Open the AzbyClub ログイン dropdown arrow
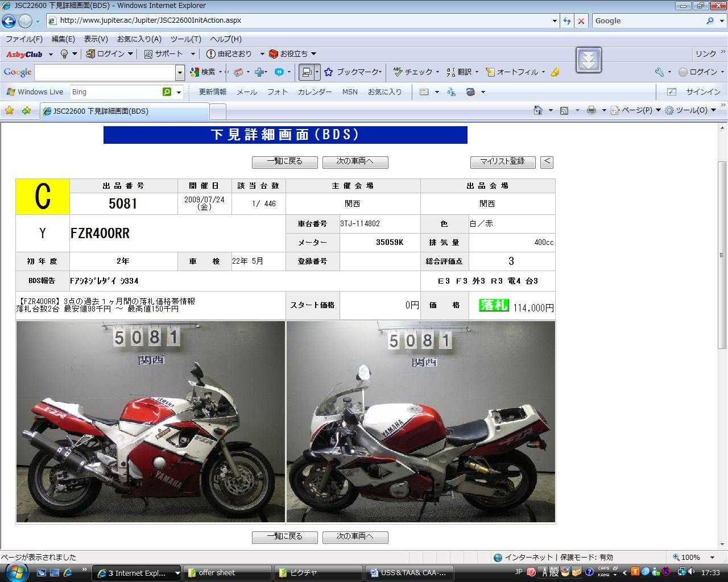This screenshot has width=728, height=582. (130, 54)
